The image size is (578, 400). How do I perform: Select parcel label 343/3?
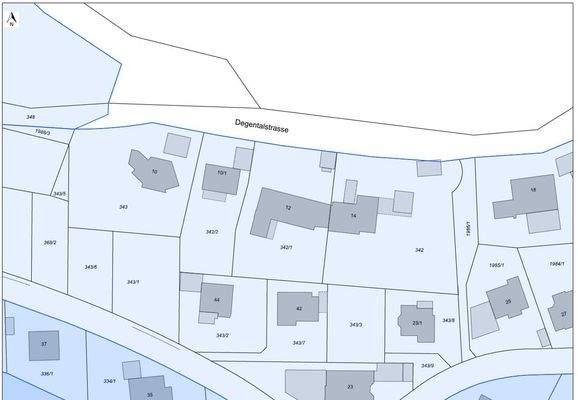coord(356,325)
